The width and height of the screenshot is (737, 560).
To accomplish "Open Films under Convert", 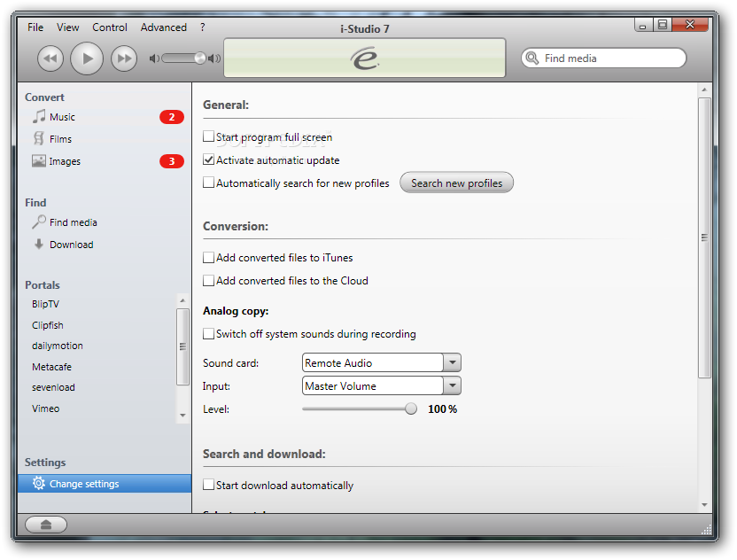I will (x=60, y=139).
